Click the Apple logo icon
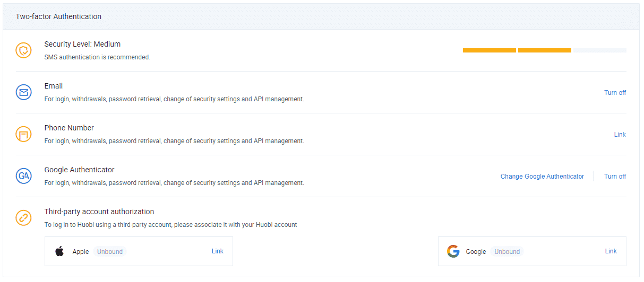This screenshot has height=282, width=644. [59, 251]
